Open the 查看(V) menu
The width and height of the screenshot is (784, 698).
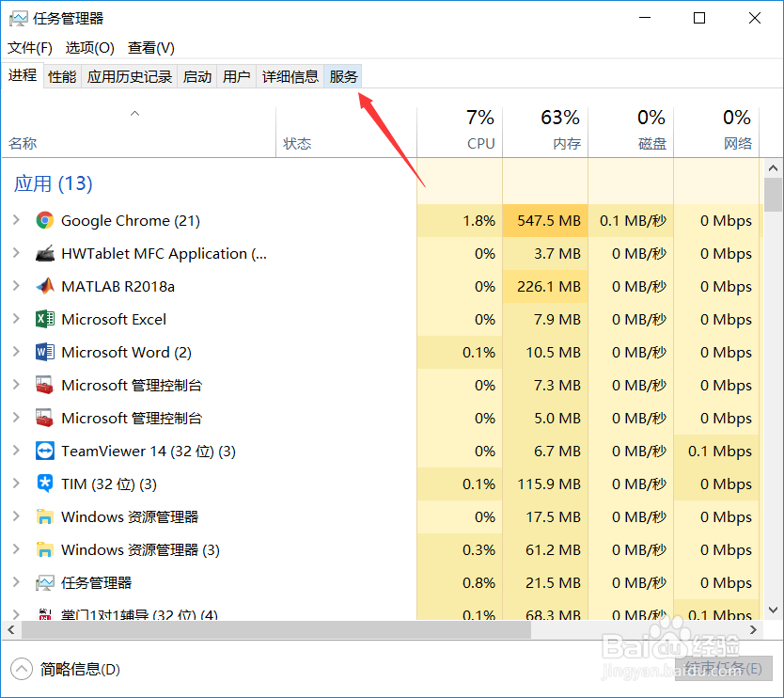coord(151,48)
